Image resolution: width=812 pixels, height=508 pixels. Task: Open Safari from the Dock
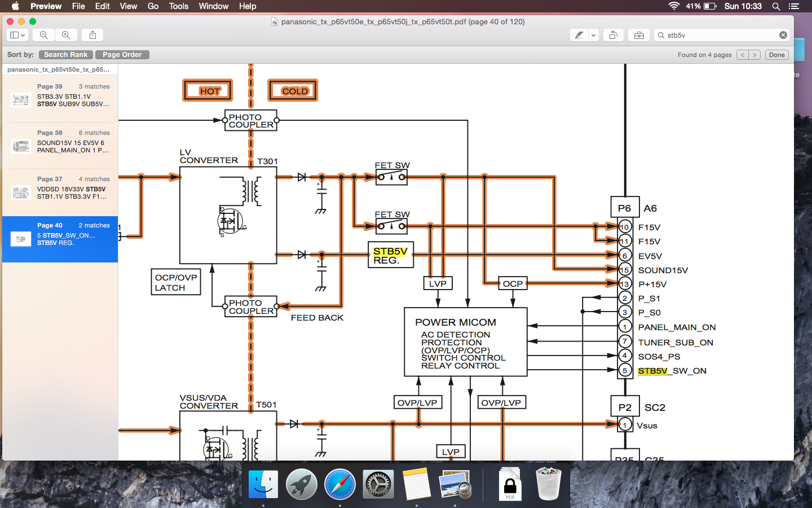click(x=339, y=484)
